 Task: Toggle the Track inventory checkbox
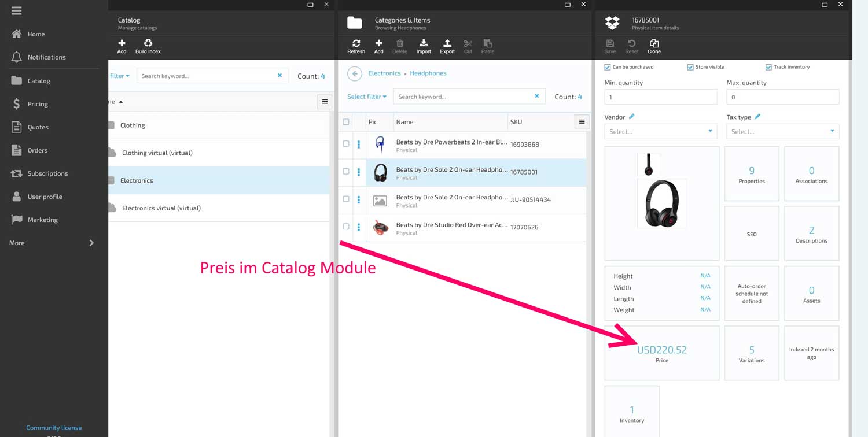click(x=768, y=67)
